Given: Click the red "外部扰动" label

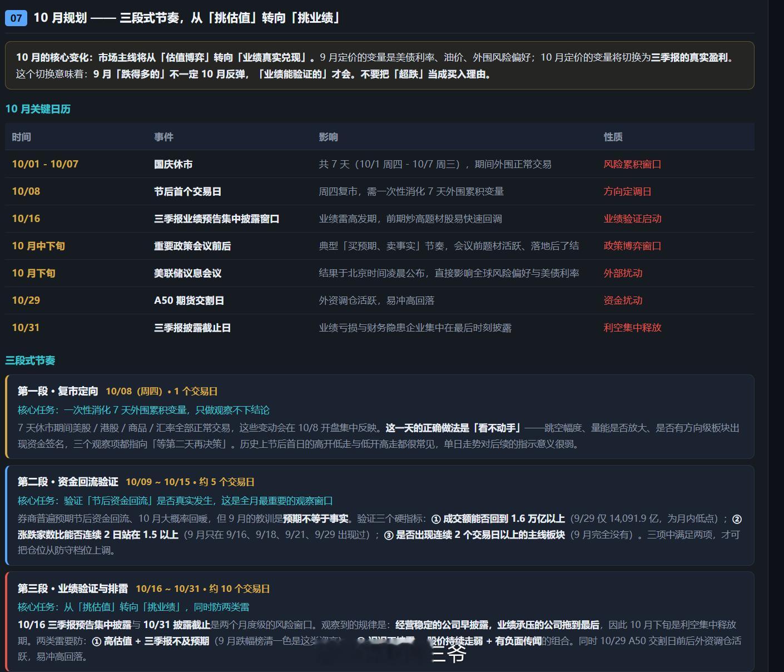Looking at the screenshot, I should pyautogui.click(x=623, y=273).
